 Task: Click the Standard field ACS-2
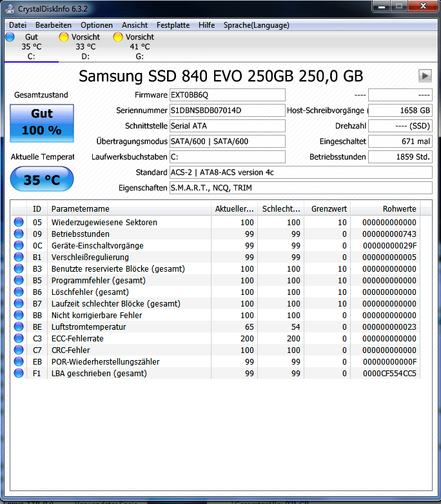(x=301, y=172)
